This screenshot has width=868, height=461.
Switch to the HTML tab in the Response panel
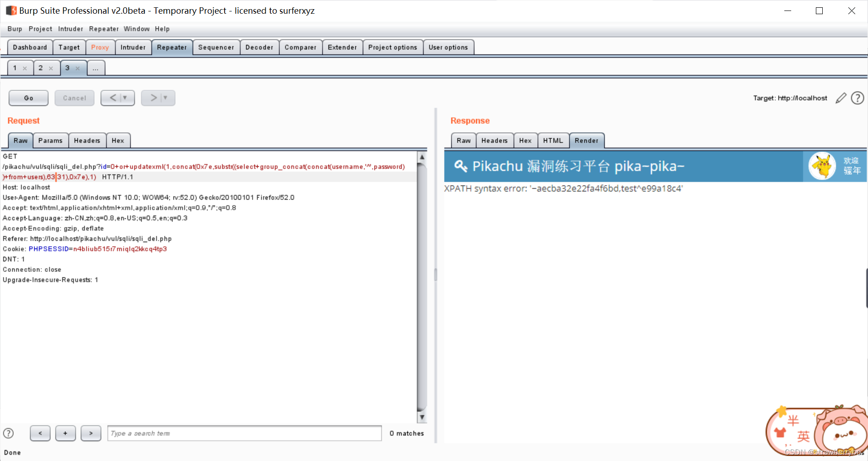(553, 140)
